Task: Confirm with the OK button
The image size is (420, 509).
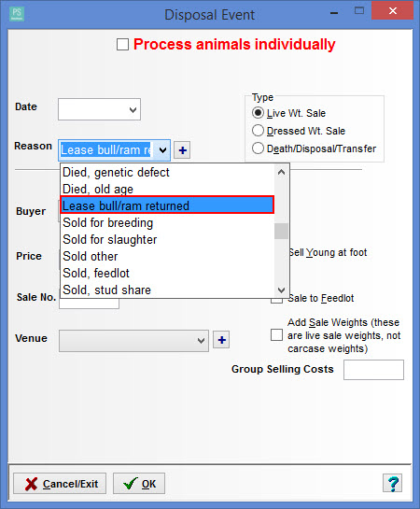Action: (x=139, y=484)
